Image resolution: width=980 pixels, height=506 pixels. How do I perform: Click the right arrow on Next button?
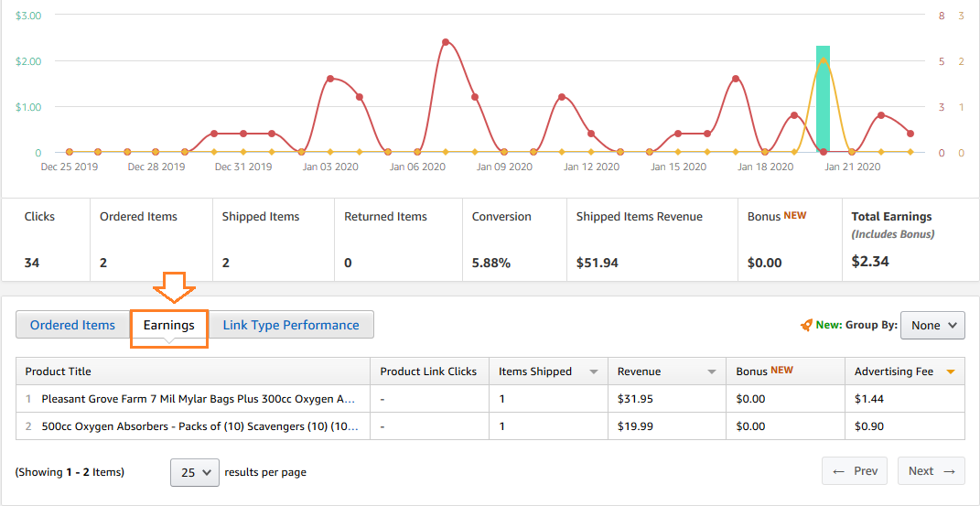click(949, 471)
